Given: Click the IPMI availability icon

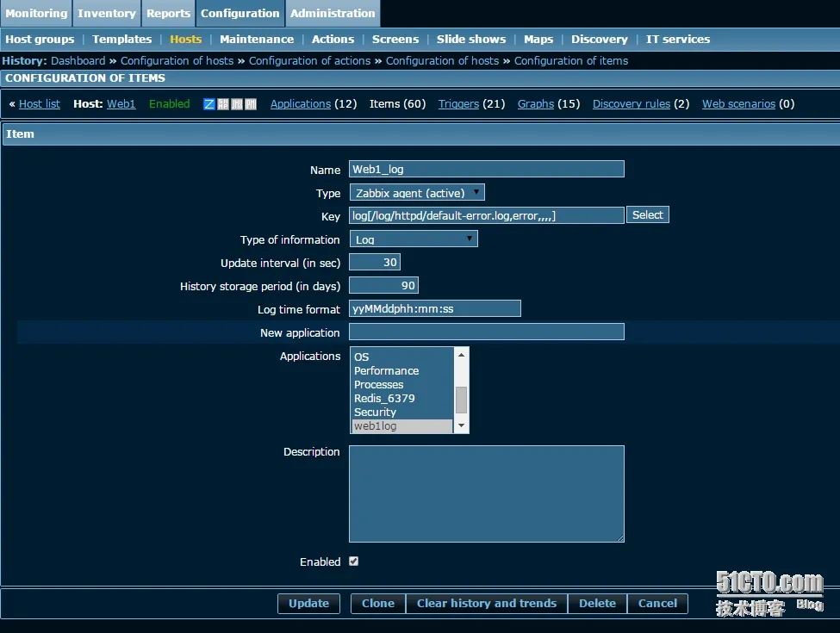Looking at the screenshot, I should coord(251,104).
